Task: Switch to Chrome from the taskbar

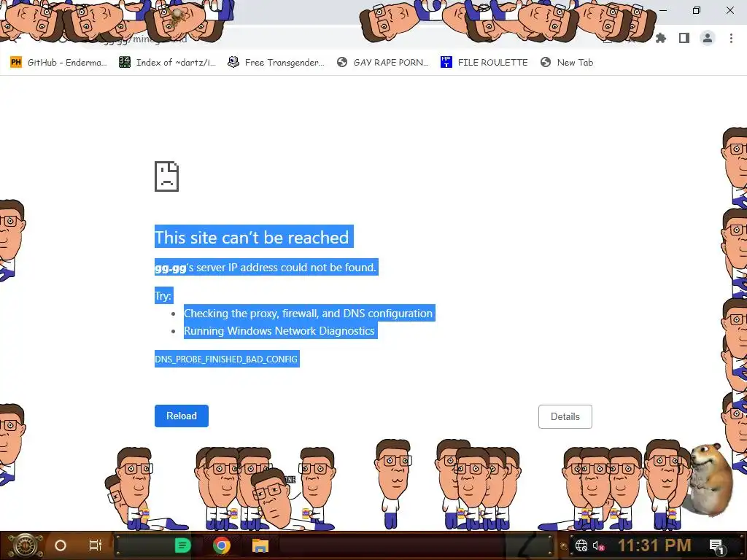Action: 222,545
